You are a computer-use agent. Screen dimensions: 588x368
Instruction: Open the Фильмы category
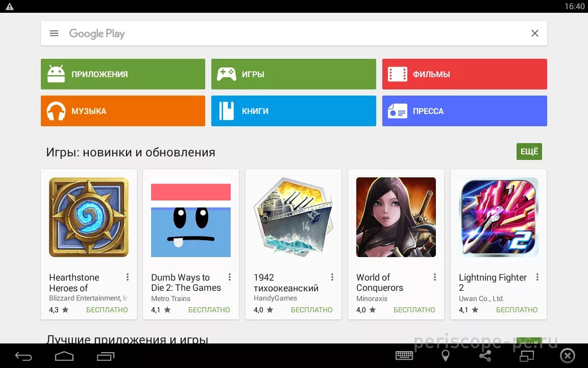tap(464, 74)
